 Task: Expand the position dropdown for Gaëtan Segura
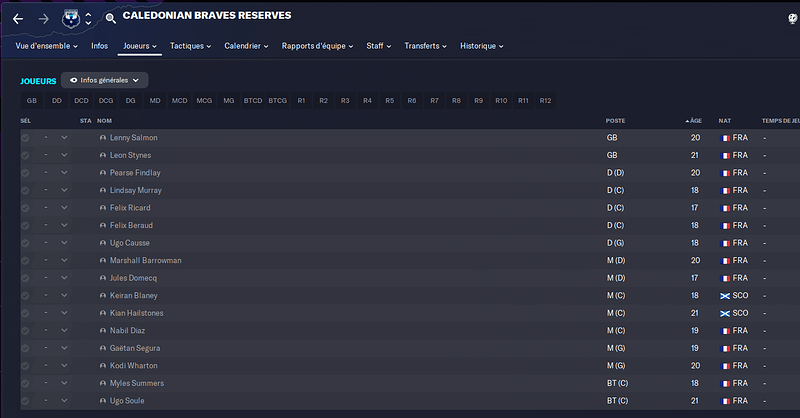64,348
